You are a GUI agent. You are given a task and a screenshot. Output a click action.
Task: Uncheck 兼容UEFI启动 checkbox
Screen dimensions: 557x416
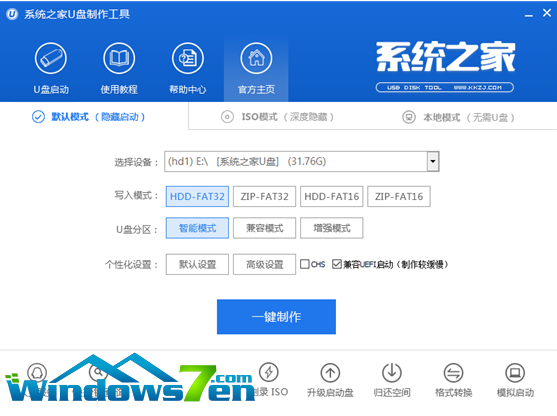pos(336,264)
